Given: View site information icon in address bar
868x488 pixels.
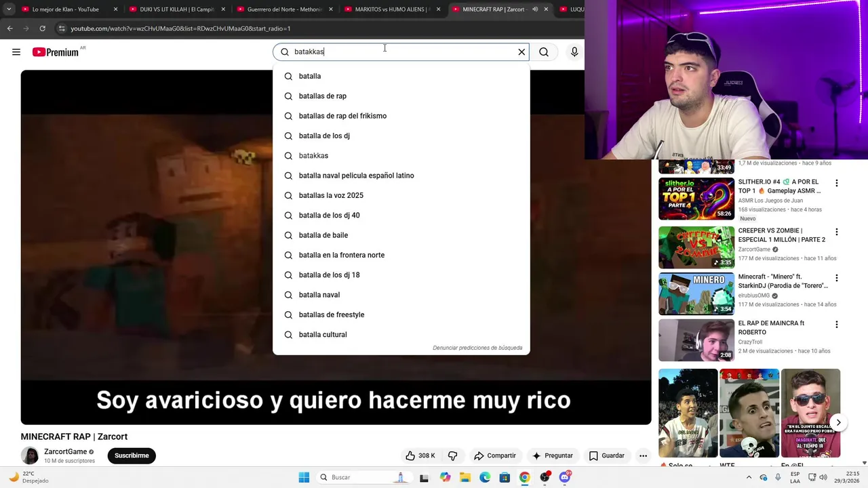Looking at the screenshot, I should [62, 28].
